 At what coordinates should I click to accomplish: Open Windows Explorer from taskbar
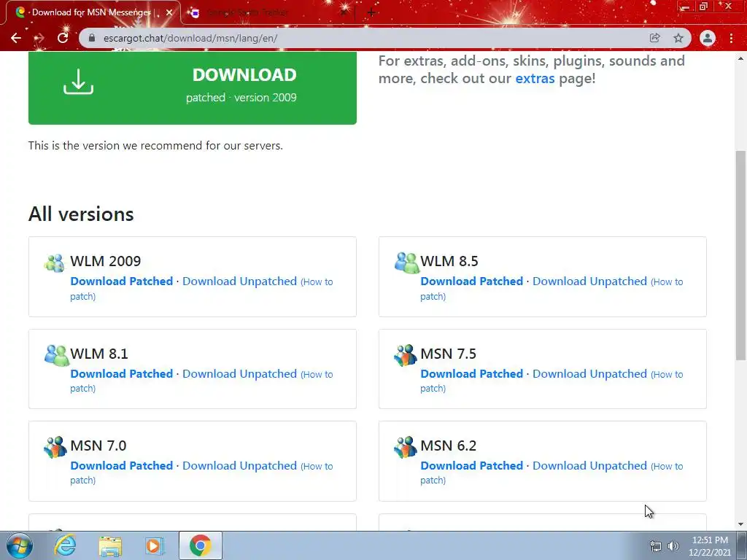110,546
